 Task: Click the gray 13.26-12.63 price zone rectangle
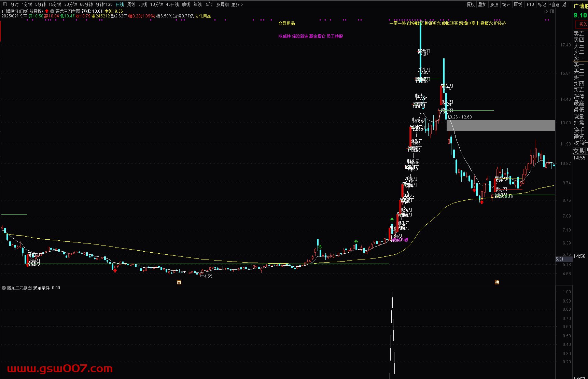click(x=501, y=125)
